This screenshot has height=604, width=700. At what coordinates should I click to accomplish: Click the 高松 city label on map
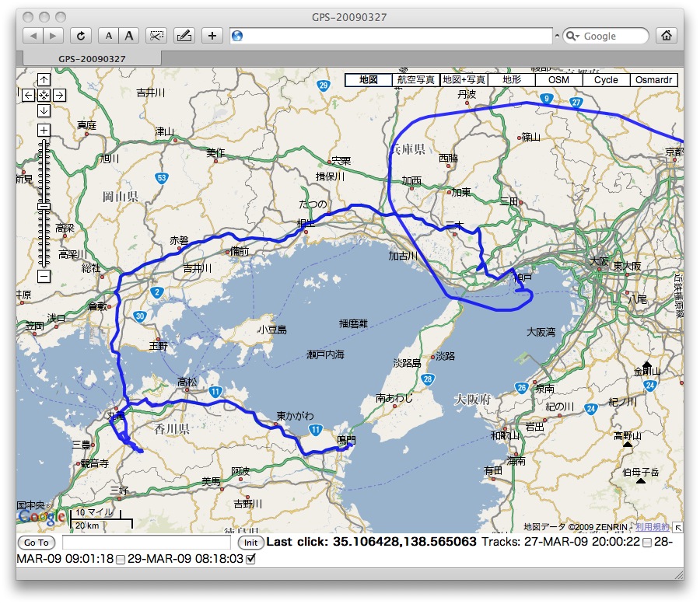point(187,382)
